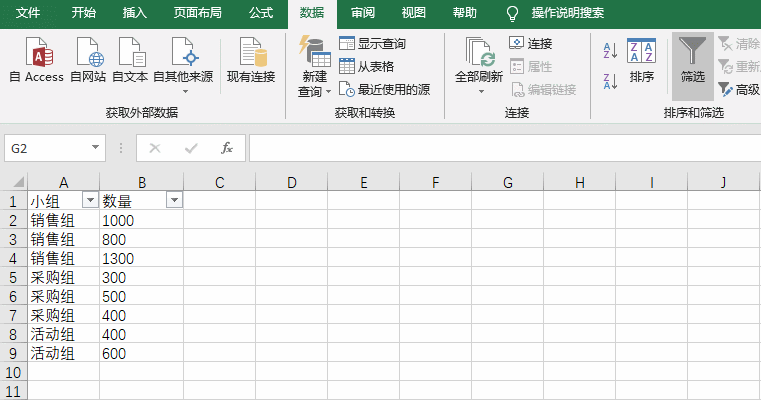
Task: Click 最近使用的源 button
Action: click(385, 89)
